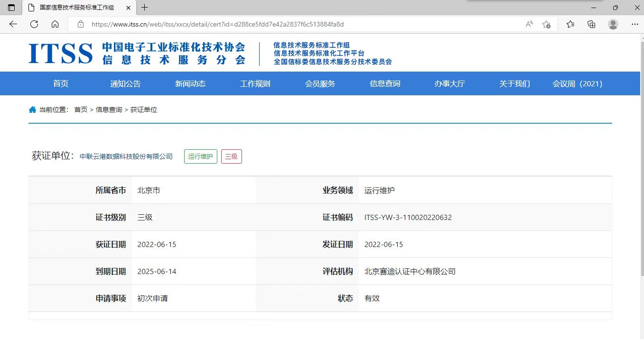The width and height of the screenshot is (644, 339).
Task: Click the 获证日期 value 2022-06-15
Action: (157, 245)
